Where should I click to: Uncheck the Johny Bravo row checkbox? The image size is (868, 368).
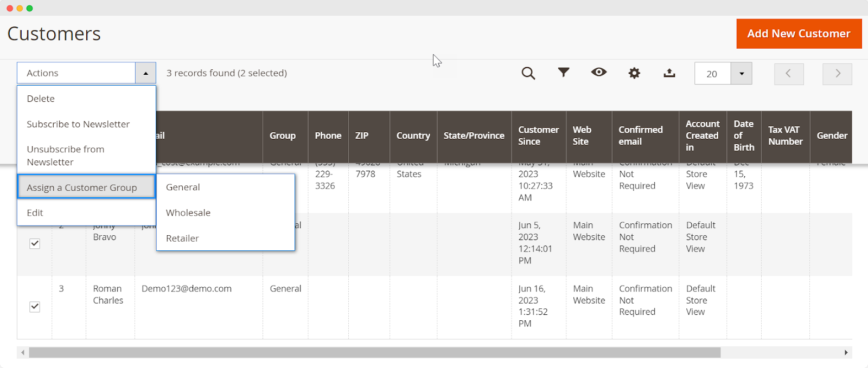pyautogui.click(x=35, y=243)
